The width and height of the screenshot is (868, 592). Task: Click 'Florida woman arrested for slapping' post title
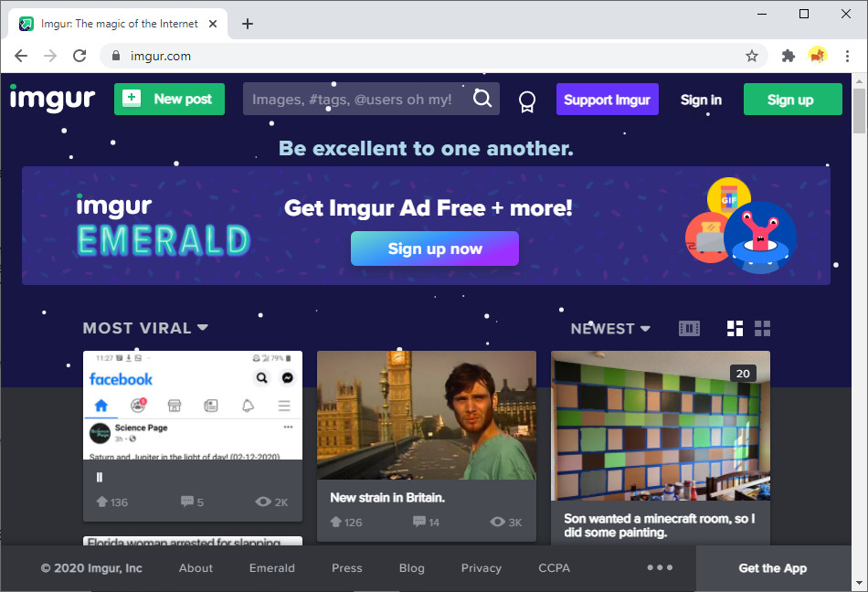tap(184, 542)
